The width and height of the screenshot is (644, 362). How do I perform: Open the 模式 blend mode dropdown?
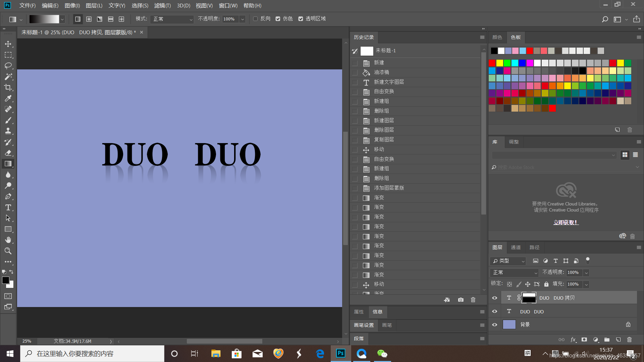coord(172,19)
